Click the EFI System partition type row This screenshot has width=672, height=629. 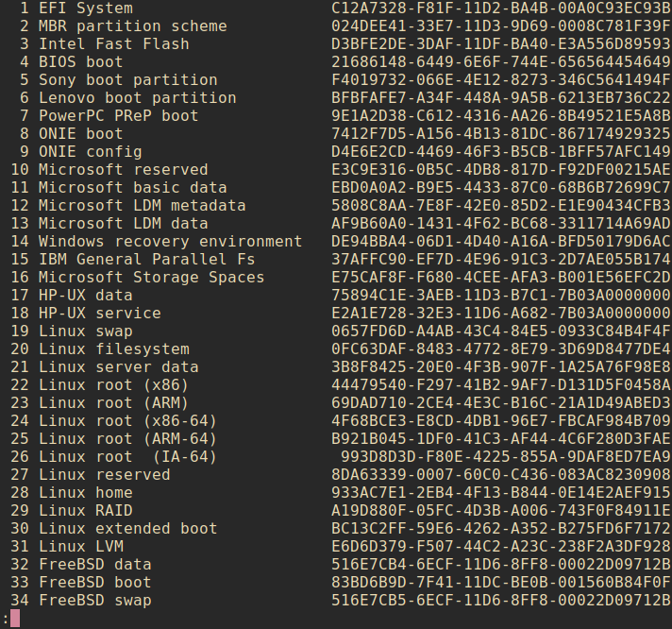click(85, 8)
